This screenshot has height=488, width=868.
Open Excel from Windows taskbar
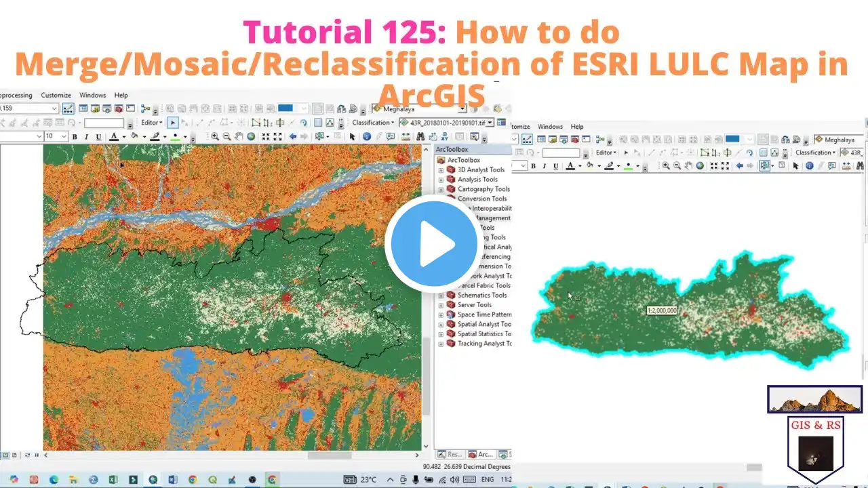click(x=113, y=479)
